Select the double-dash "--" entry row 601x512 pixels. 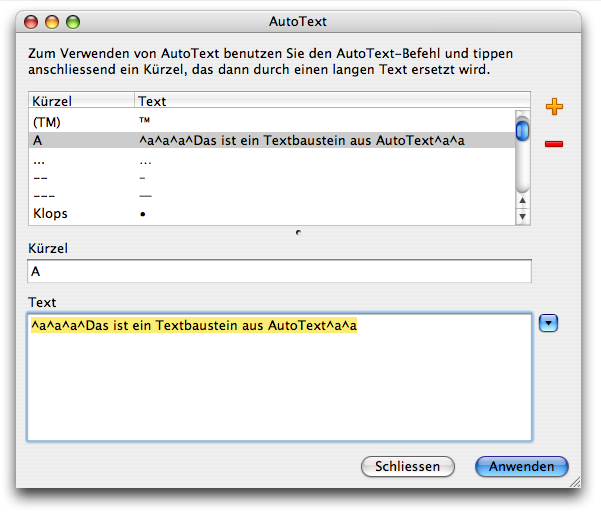coord(270,177)
